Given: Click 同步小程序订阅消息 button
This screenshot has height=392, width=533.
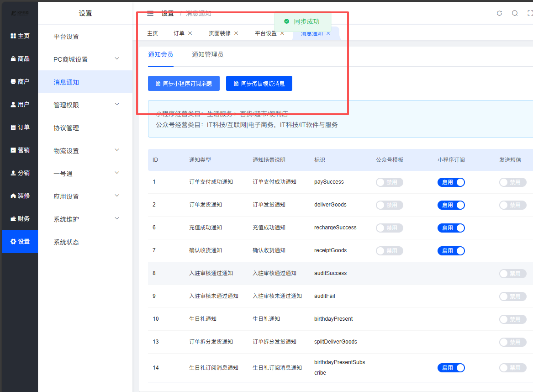Looking at the screenshot, I should coord(184,84).
